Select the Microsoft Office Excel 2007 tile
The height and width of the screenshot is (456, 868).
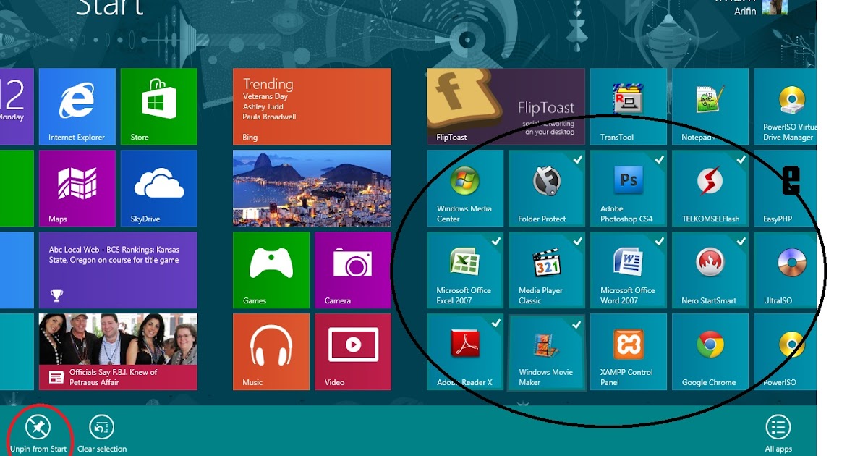click(465, 270)
